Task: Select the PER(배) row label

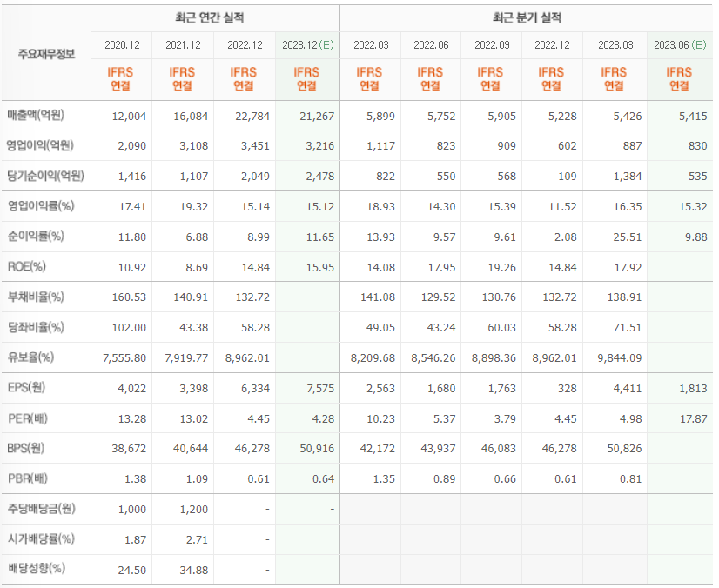Action: click(x=28, y=418)
